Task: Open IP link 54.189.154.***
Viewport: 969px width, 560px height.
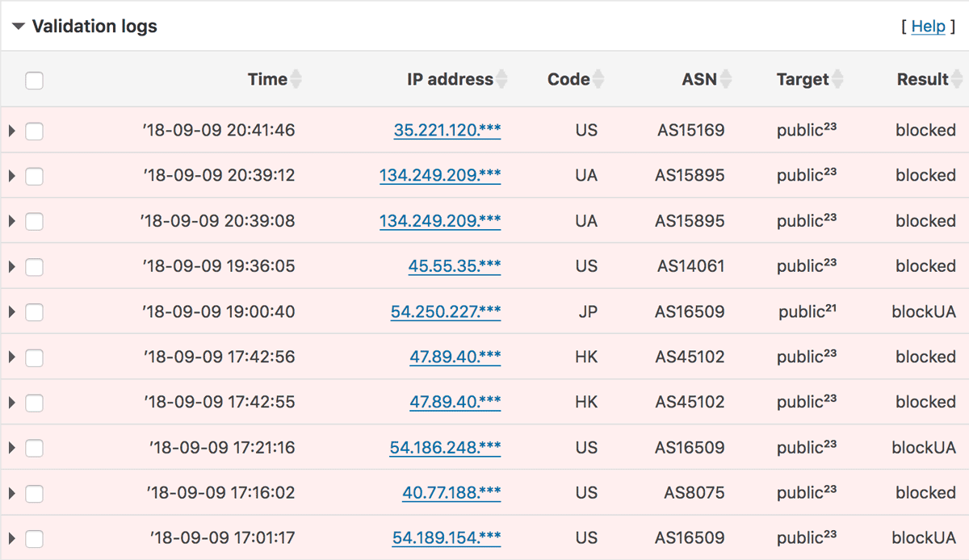Action: tap(447, 537)
